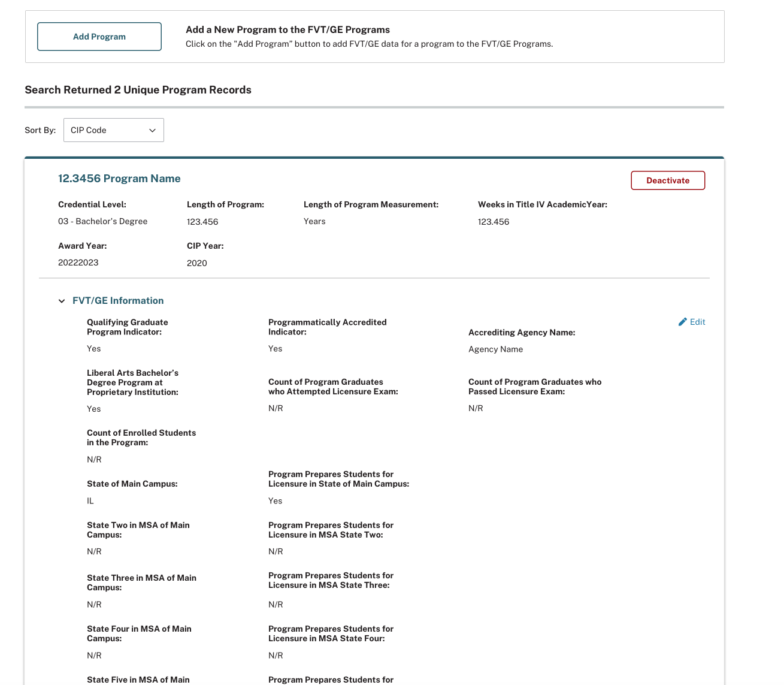Click the Sort By label
784x685 pixels.
pos(40,130)
